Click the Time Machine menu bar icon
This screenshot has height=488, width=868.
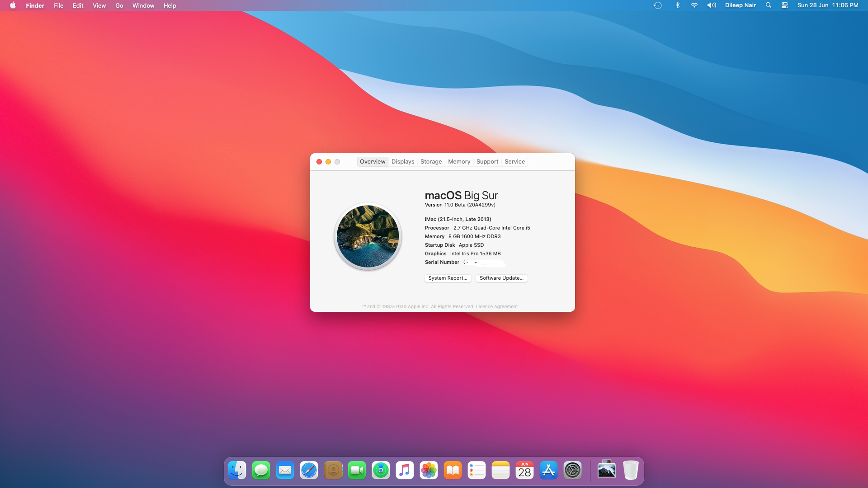[x=658, y=5]
